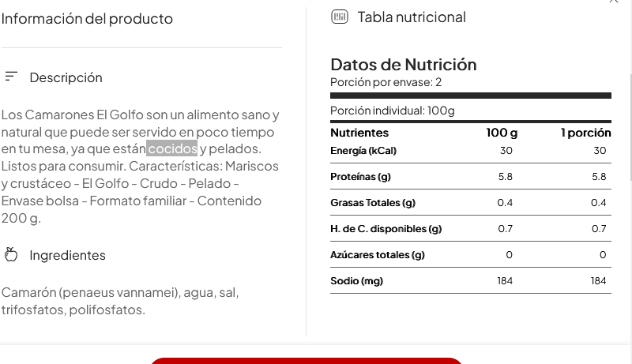The image size is (632, 364).
Task: Click the red button at the bottom
Action: click(307, 361)
